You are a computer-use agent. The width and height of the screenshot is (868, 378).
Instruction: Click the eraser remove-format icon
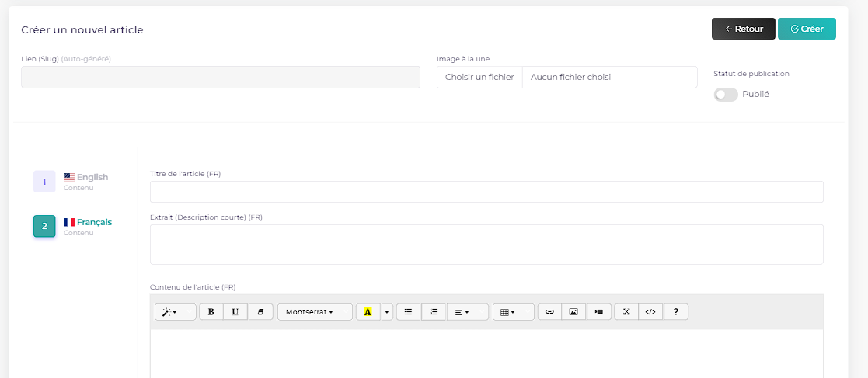(261, 312)
